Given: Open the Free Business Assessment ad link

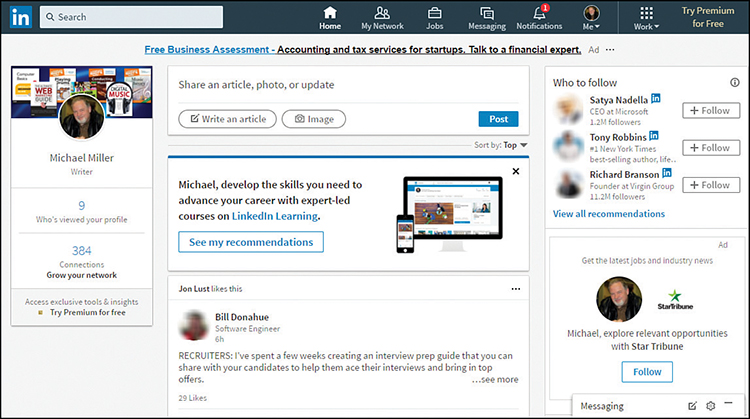Looking at the screenshot, I should coord(363,50).
